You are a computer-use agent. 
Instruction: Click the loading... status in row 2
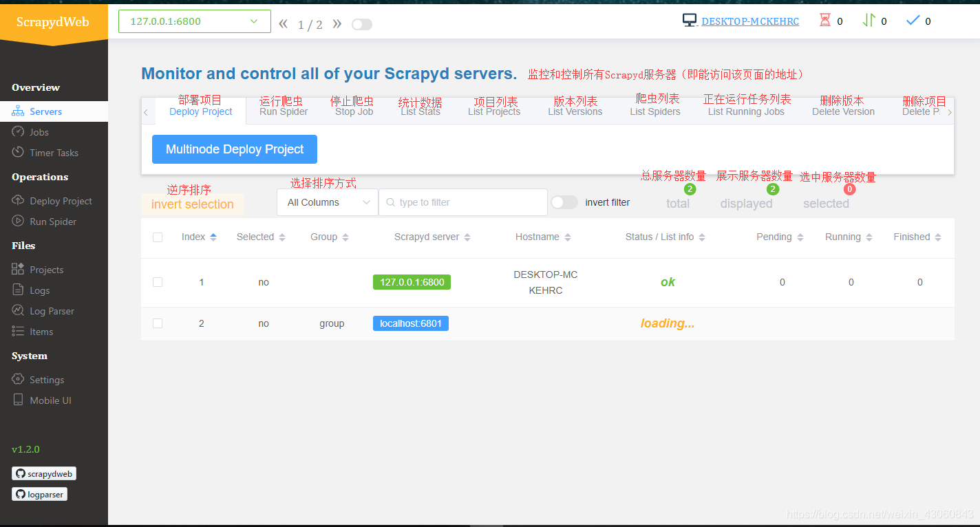pos(668,323)
